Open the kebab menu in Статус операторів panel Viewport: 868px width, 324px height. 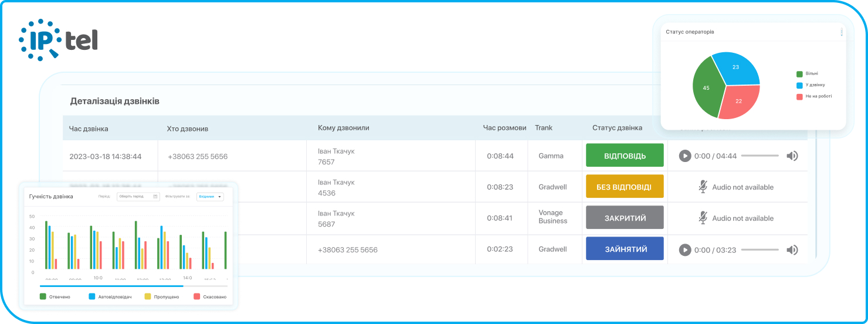[842, 32]
